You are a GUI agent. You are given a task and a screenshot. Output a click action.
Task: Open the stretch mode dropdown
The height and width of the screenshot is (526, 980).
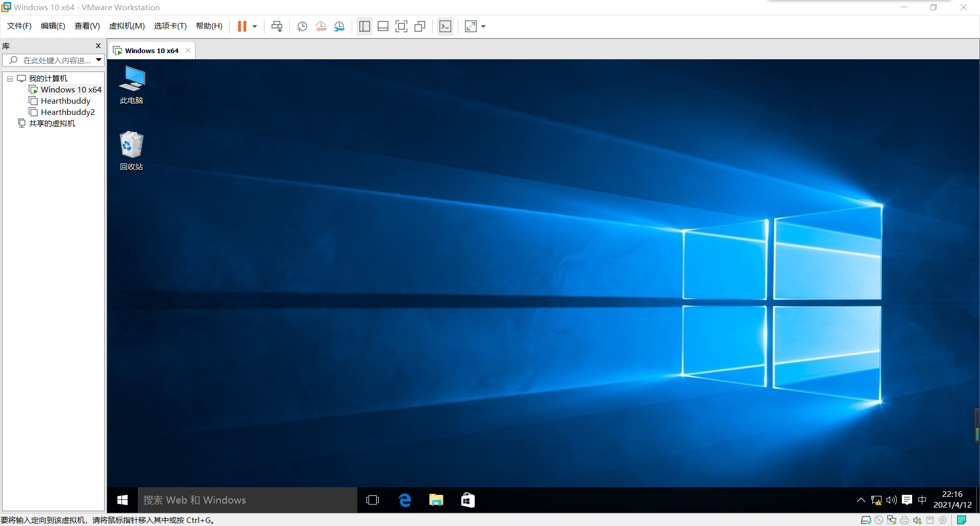pos(483,26)
